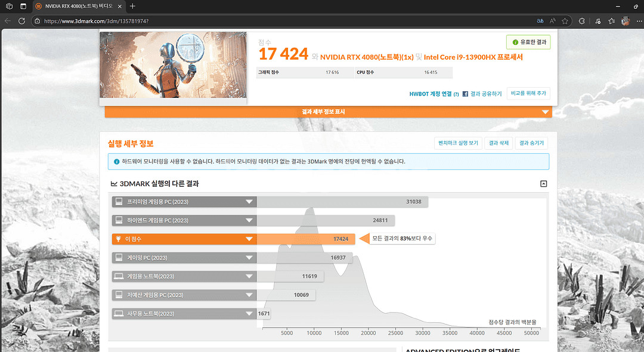Open the browser profile avatar
Viewport: 644px width, 352px height.
coord(626,21)
